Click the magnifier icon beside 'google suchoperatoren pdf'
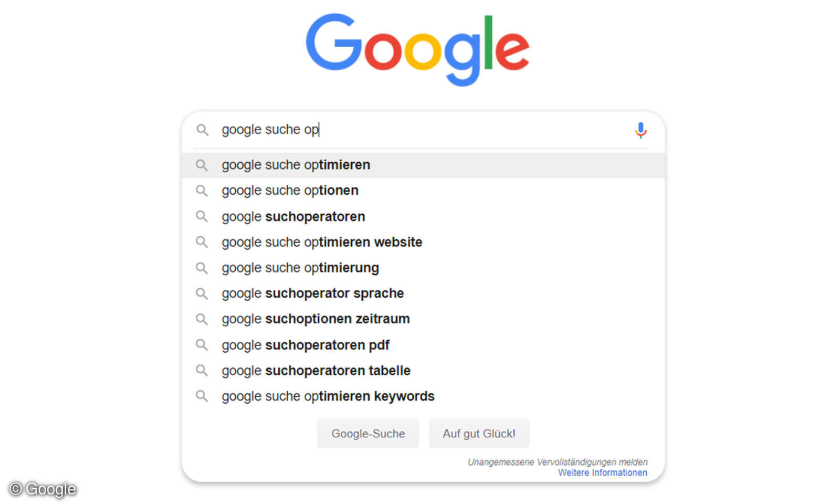The height and width of the screenshot is (504, 840). [x=202, y=345]
